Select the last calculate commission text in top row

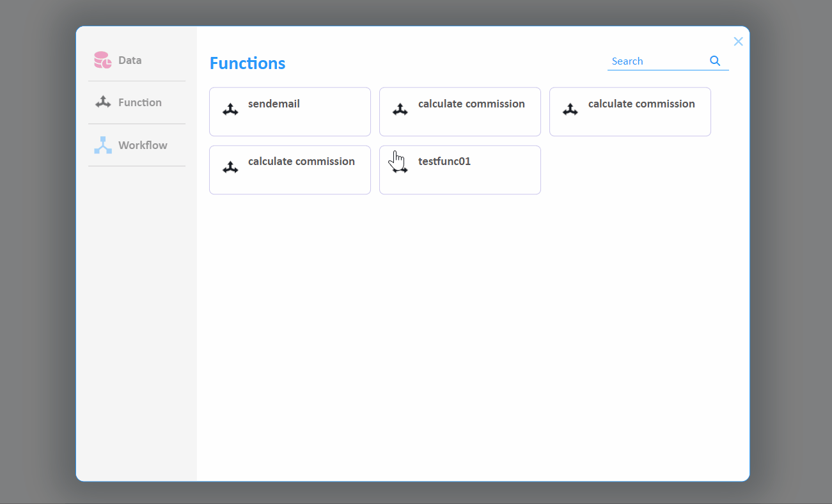pyautogui.click(x=641, y=104)
